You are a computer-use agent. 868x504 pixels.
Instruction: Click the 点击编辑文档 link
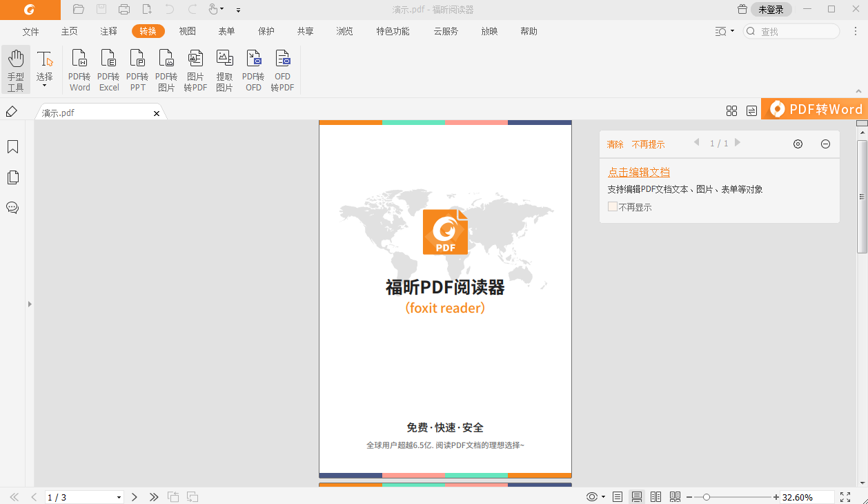pyautogui.click(x=638, y=172)
